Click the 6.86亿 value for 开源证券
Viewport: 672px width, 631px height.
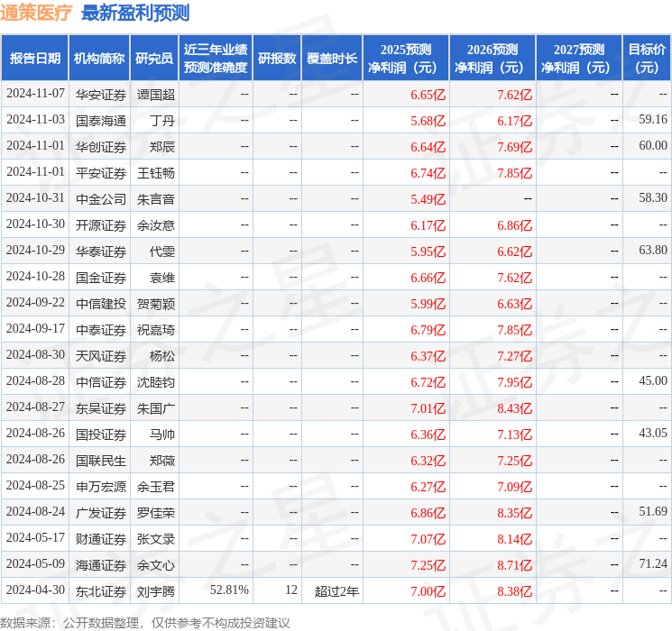[515, 224]
